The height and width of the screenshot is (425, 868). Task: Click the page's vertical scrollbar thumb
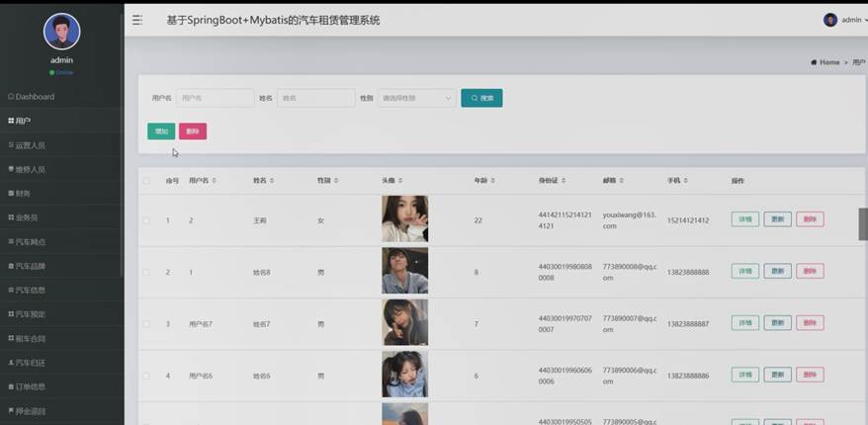click(x=863, y=224)
